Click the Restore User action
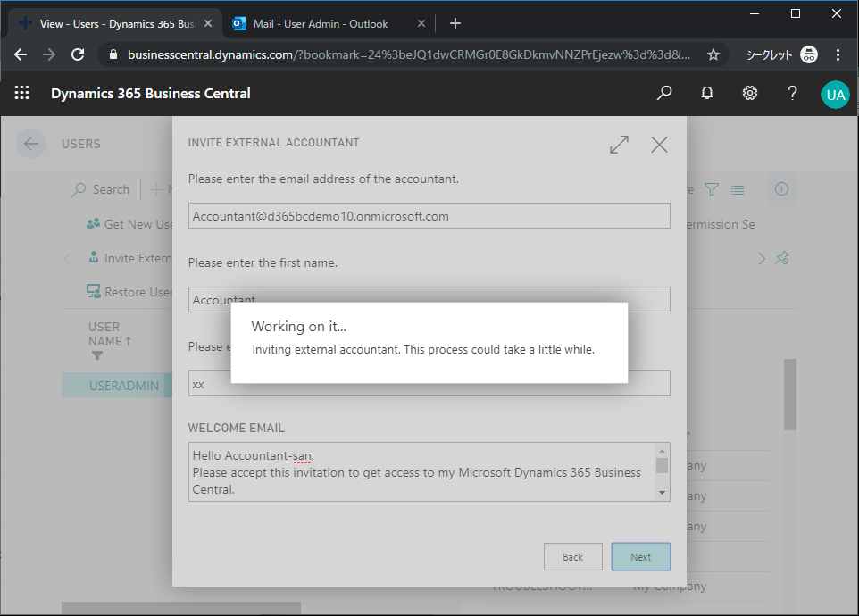Screen dimensions: 859x616 coord(130,292)
